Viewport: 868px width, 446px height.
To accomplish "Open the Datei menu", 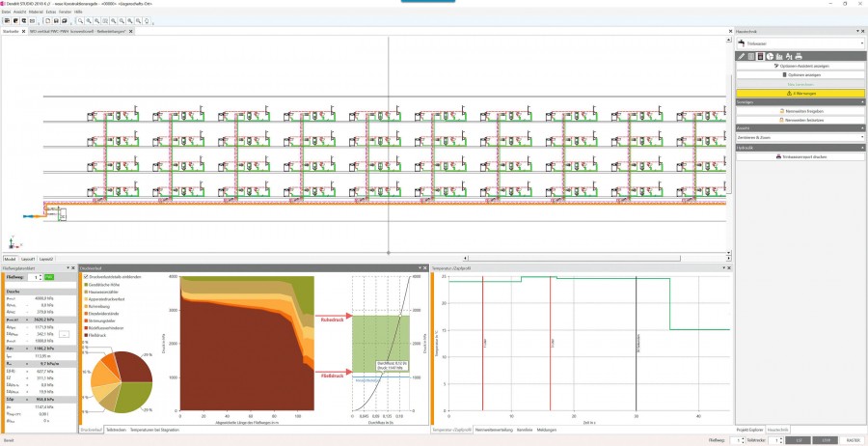I will tap(6, 11).
